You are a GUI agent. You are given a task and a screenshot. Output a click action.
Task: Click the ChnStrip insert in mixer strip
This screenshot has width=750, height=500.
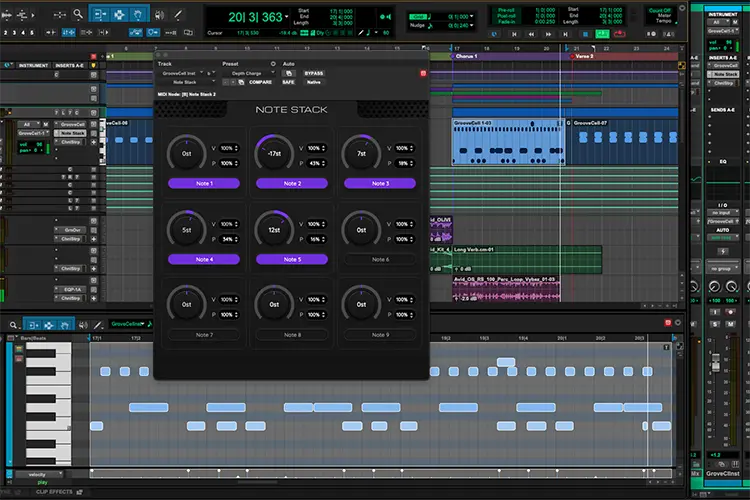tap(723, 83)
